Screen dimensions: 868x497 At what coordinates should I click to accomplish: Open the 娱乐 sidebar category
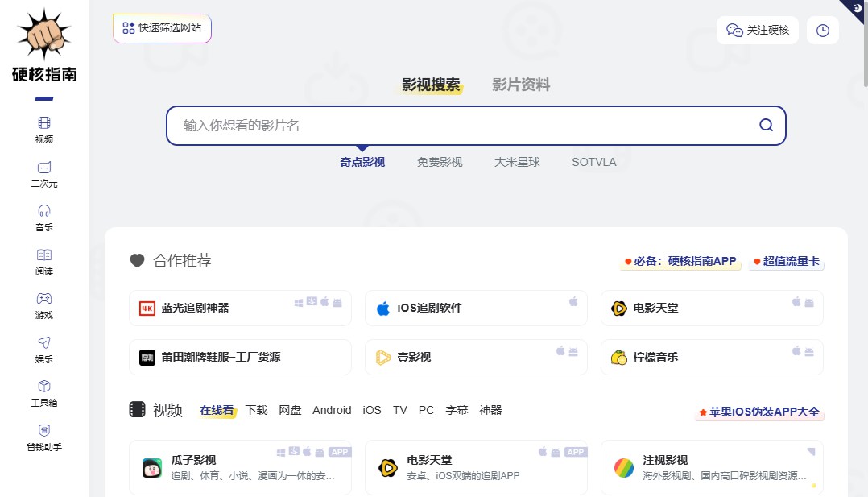(x=44, y=350)
